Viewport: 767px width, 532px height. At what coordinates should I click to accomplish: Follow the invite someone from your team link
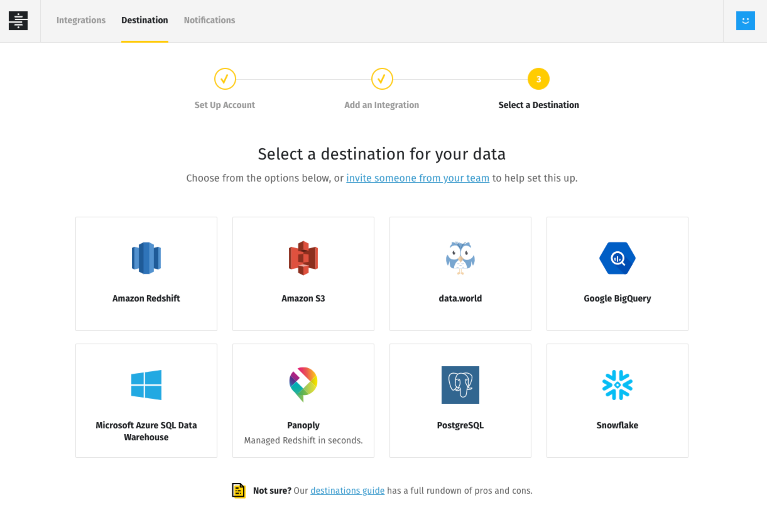(418, 178)
